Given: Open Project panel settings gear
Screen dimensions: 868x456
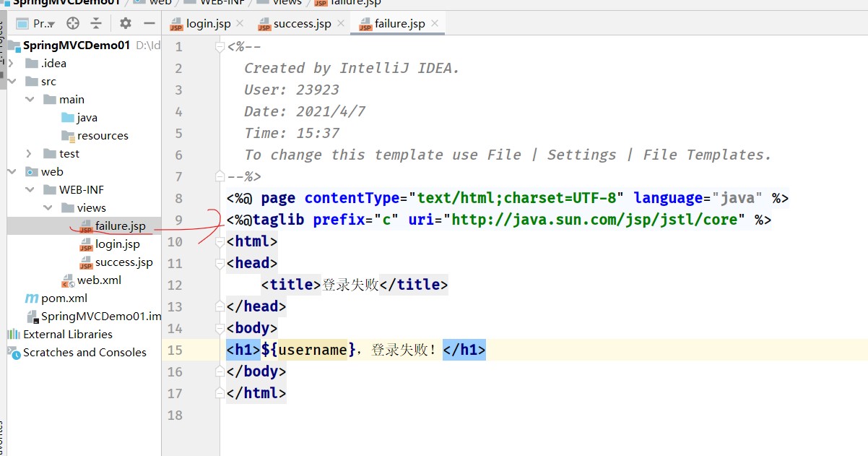Looking at the screenshot, I should click(x=126, y=23).
